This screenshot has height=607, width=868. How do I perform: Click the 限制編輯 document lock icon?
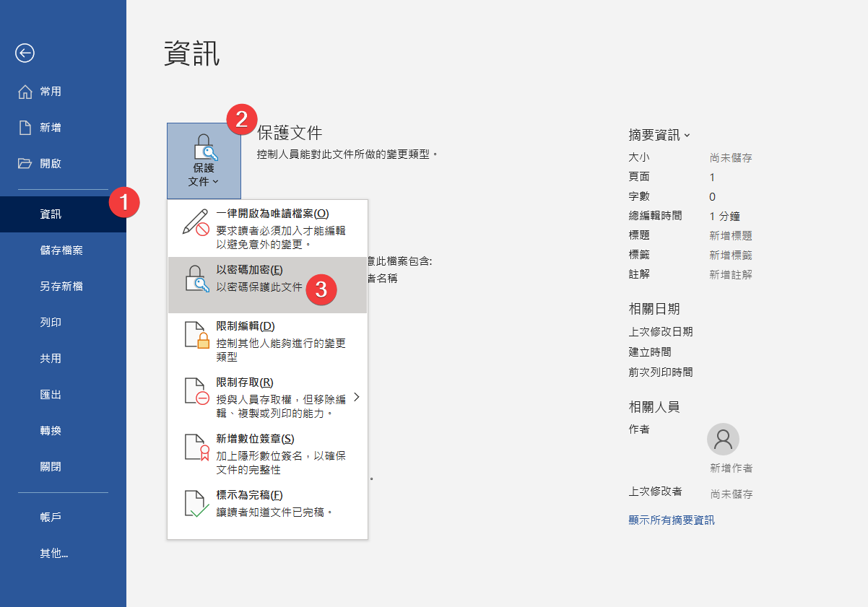[196, 335]
